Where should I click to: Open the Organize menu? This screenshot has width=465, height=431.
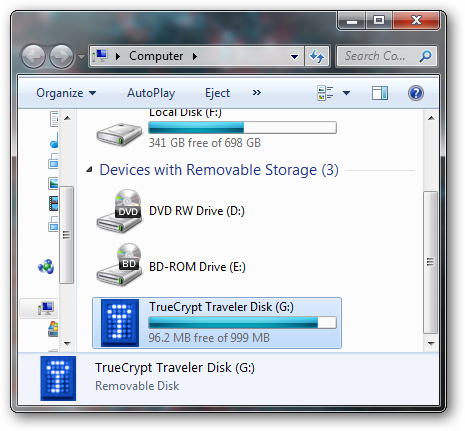66,93
